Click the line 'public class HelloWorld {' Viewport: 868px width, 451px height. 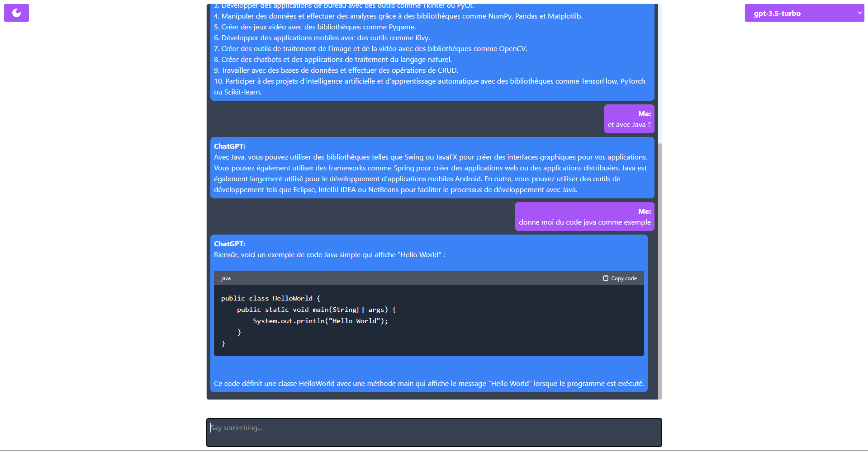click(x=270, y=298)
